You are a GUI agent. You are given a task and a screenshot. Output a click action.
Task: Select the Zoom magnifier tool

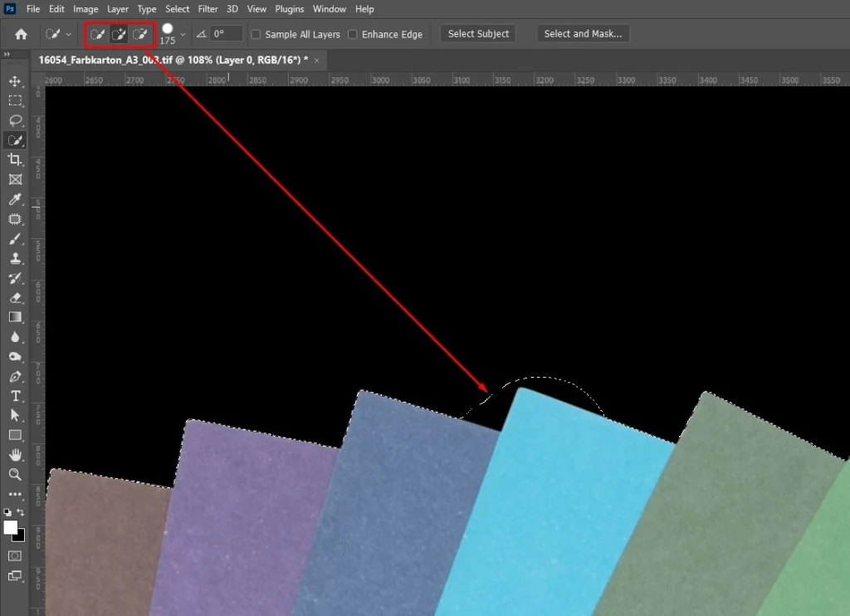point(15,474)
